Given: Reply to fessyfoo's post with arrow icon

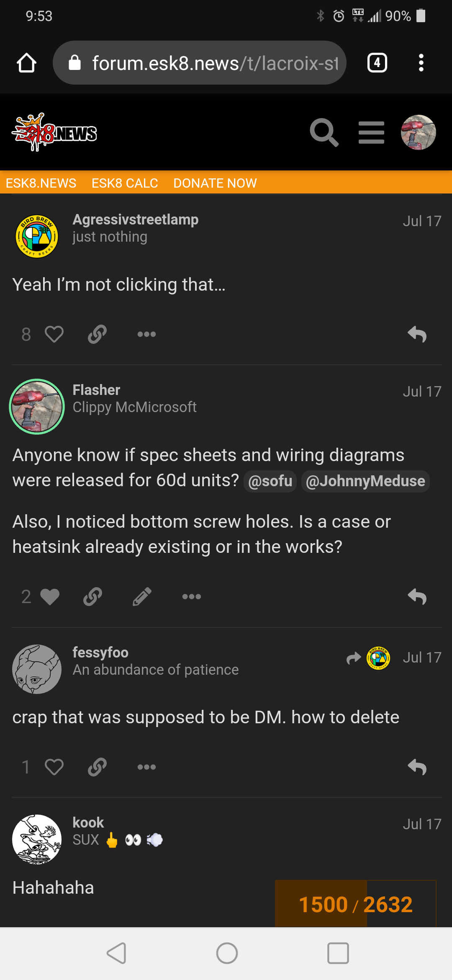Looking at the screenshot, I should tap(417, 767).
